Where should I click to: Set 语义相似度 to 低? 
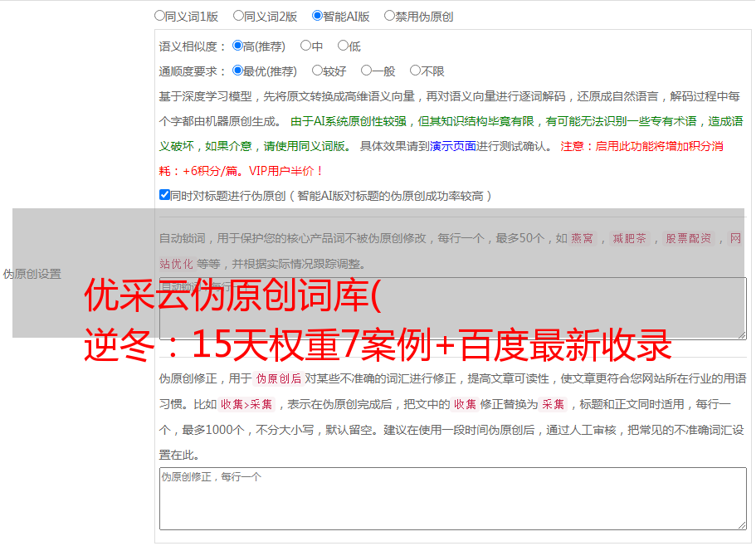point(343,46)
